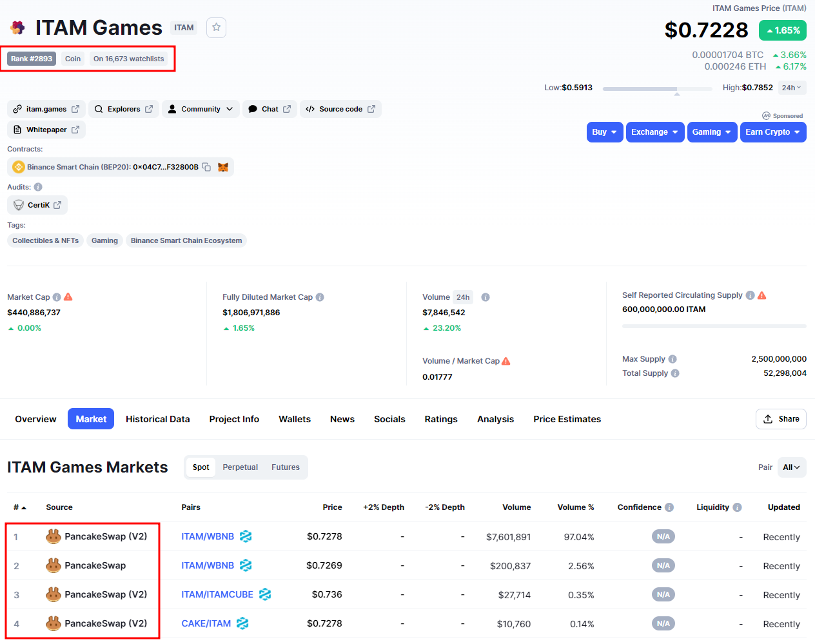Copy the BEP20 contract address
This screenshot has width=815, height=644.
click(206, 167)
